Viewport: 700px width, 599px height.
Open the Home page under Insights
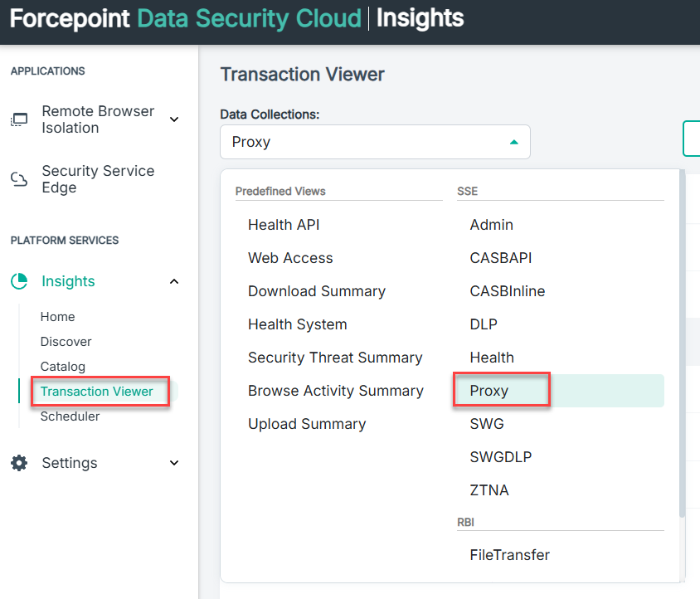(57, 317)
